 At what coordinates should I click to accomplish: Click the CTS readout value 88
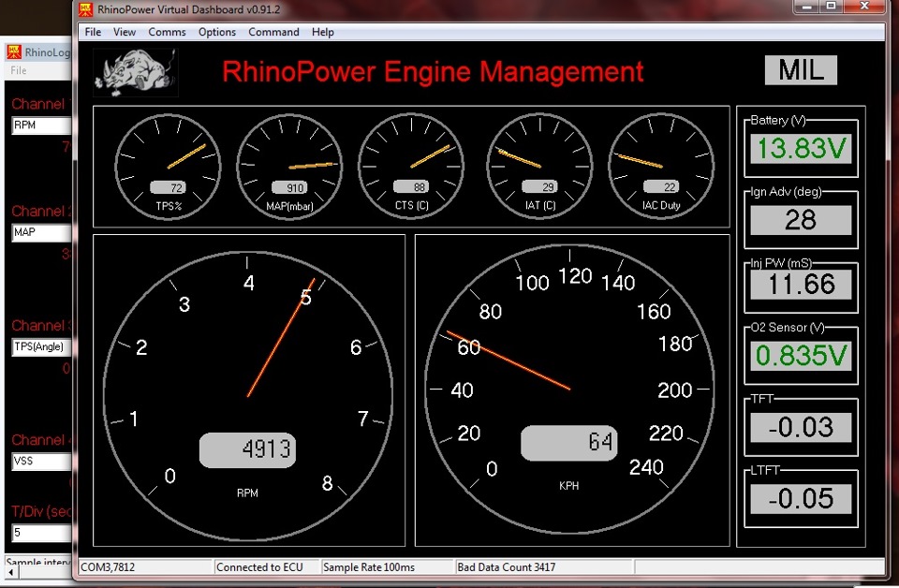pos(411,187)
